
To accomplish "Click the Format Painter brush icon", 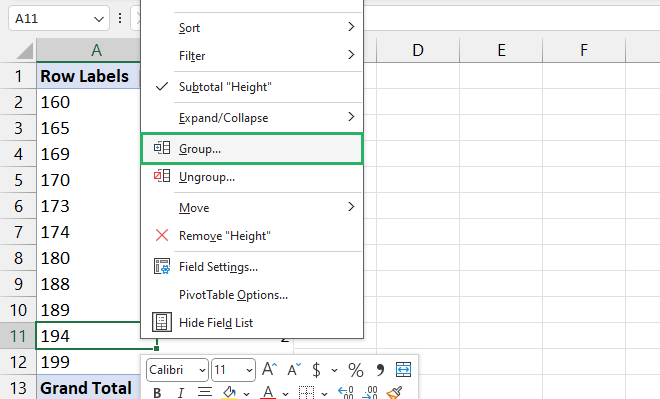I will (x=395, y=393).
